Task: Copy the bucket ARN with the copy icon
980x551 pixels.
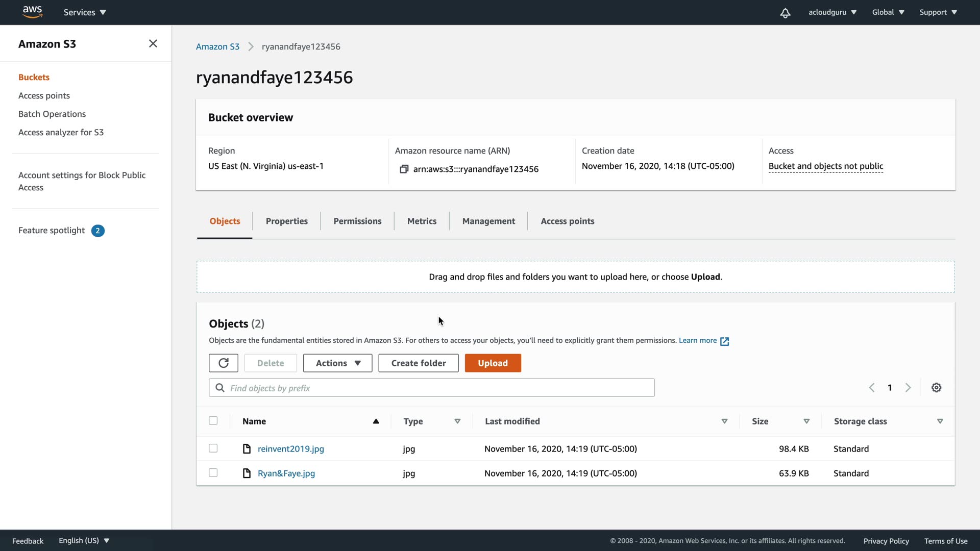Action: pyautogui.click(x=404, y=169)
